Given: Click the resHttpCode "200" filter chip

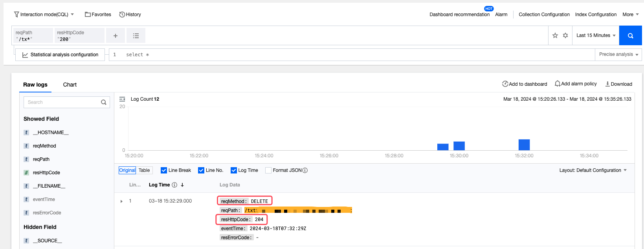Looking at the screenshot, I should pyautogui.click(x=80, y=35).
